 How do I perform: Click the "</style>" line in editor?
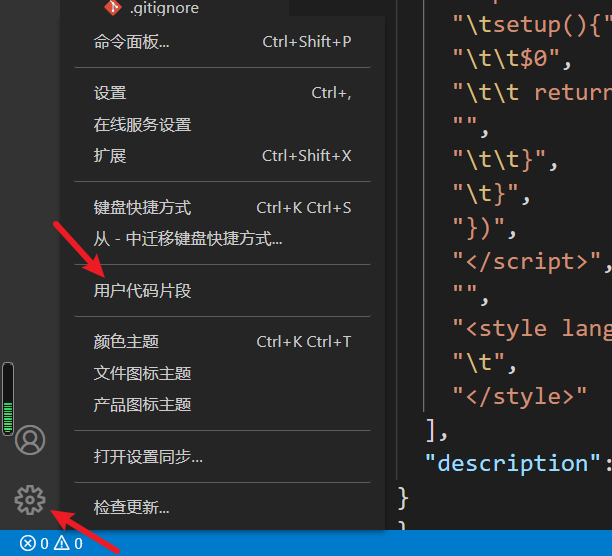tap(519, 396)
